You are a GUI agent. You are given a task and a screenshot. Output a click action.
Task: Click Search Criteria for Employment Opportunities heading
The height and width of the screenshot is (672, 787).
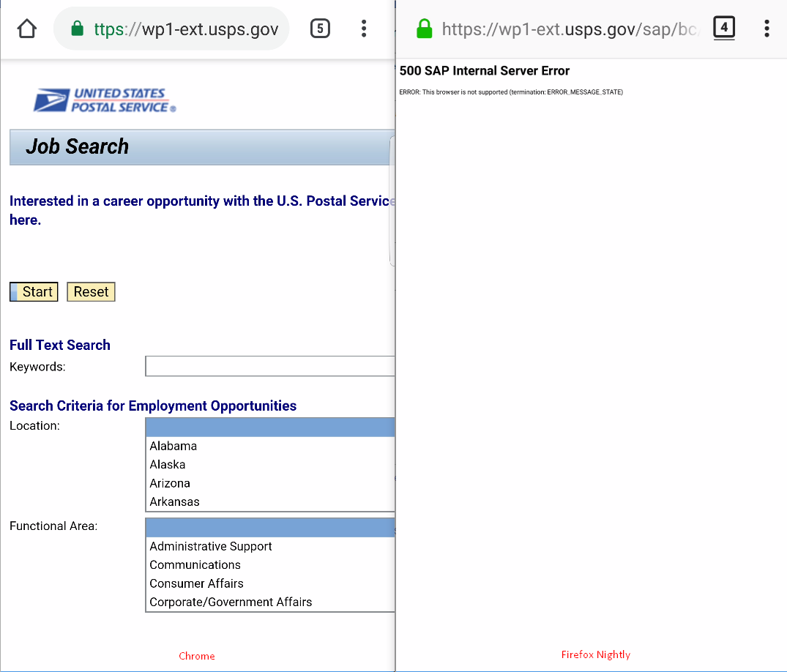pos(153,406)
